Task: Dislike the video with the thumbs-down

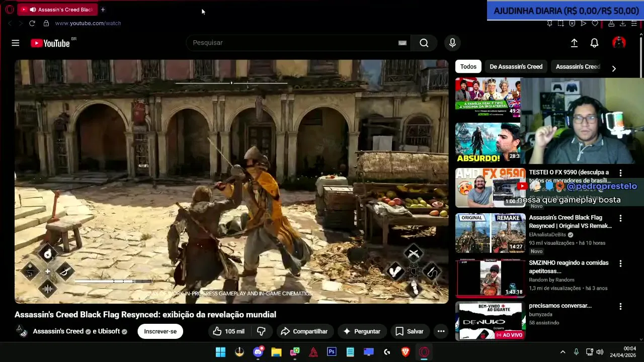Action: click(x=261, y=331)
